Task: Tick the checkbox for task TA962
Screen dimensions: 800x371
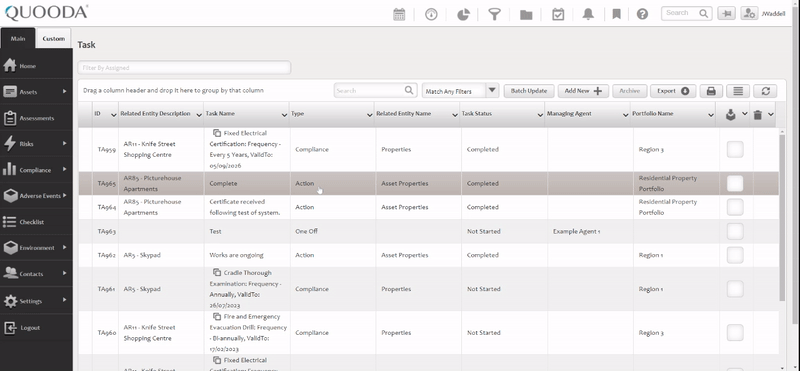Action: pos(735,255)
